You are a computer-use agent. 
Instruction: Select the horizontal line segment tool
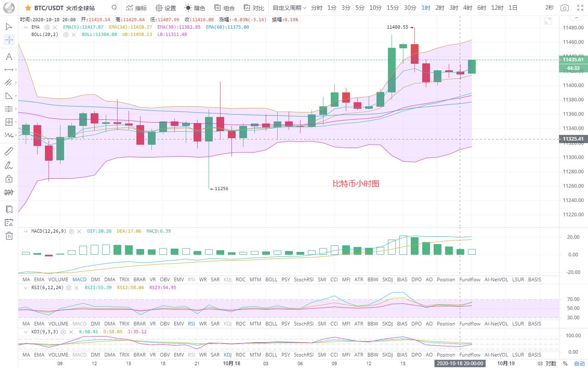click(9, 70)
